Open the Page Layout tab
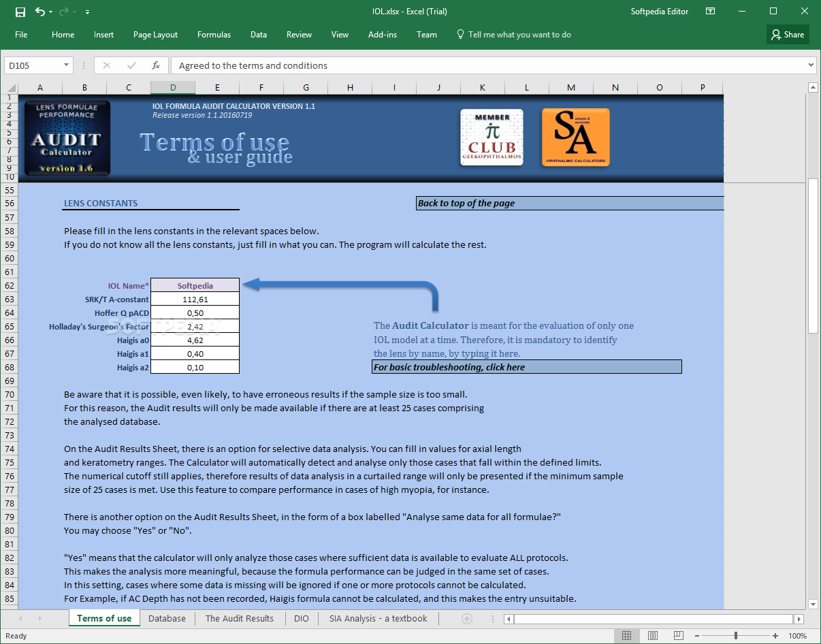The height and width of the screenshot is (644, 821). pos(155,35)
